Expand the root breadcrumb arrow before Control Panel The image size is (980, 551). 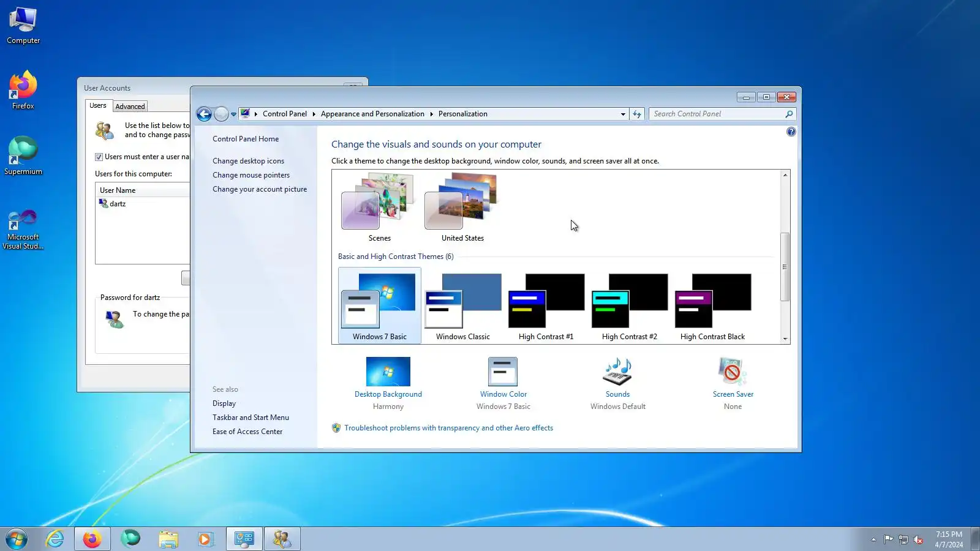pyautogui.click(x=256, y=114)
